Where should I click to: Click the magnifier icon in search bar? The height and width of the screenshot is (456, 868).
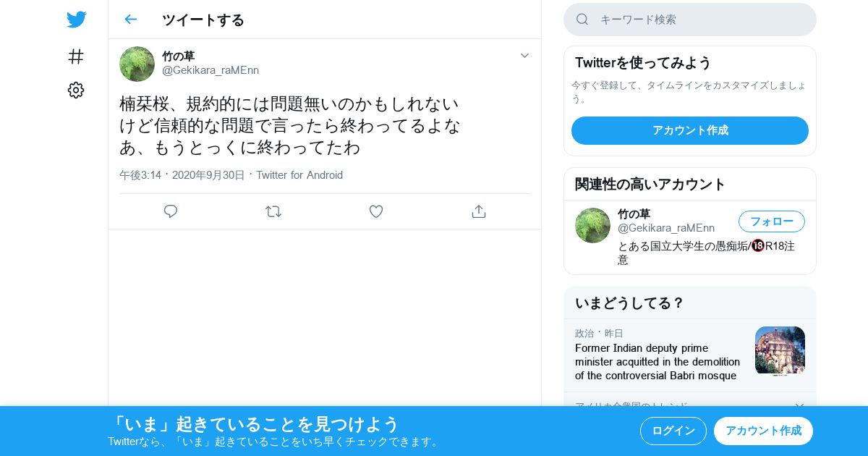point(582,20)
